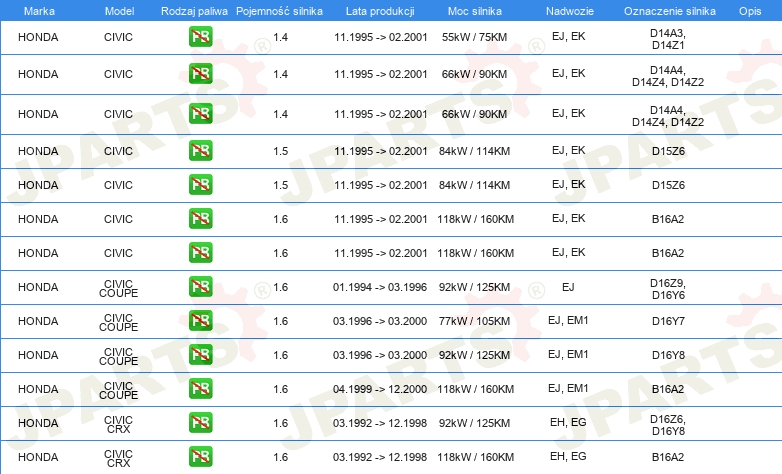The width and height of the screenshot is (782, 474).
Task: Click EH, EG in the Civic CRX B16A2 row
Action: [568, 456]
